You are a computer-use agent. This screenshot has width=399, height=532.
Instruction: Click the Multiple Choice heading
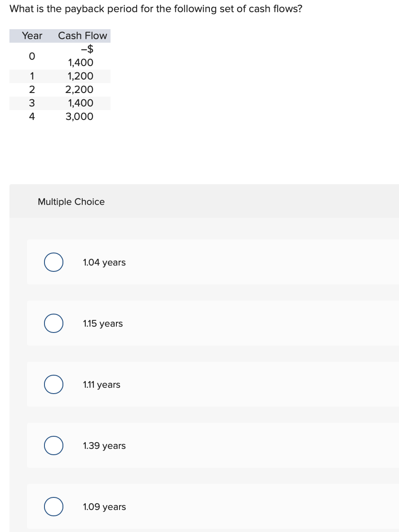[71, 202]
